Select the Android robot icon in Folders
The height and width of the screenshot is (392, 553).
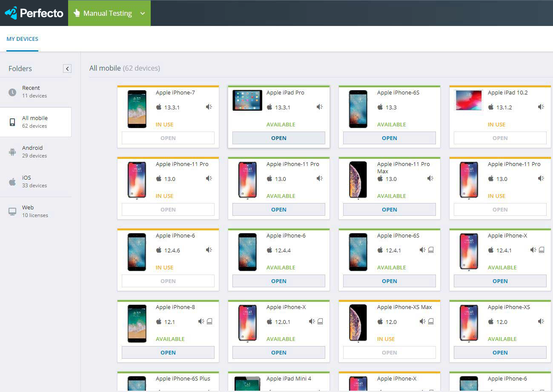point(12,152)
